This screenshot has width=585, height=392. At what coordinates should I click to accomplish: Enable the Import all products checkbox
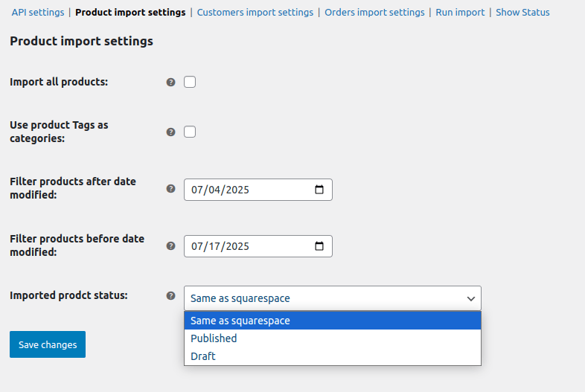coord(190,82)
